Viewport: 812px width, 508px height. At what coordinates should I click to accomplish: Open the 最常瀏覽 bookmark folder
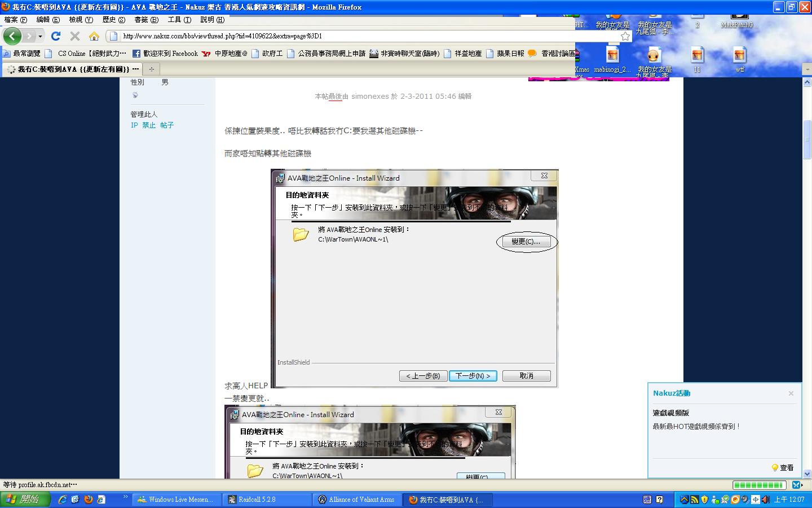21,54
